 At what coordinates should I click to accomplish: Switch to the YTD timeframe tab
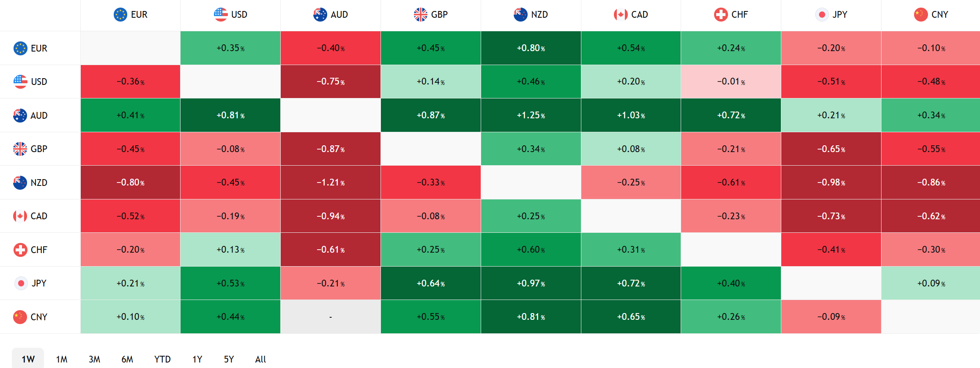click(162, 359)
